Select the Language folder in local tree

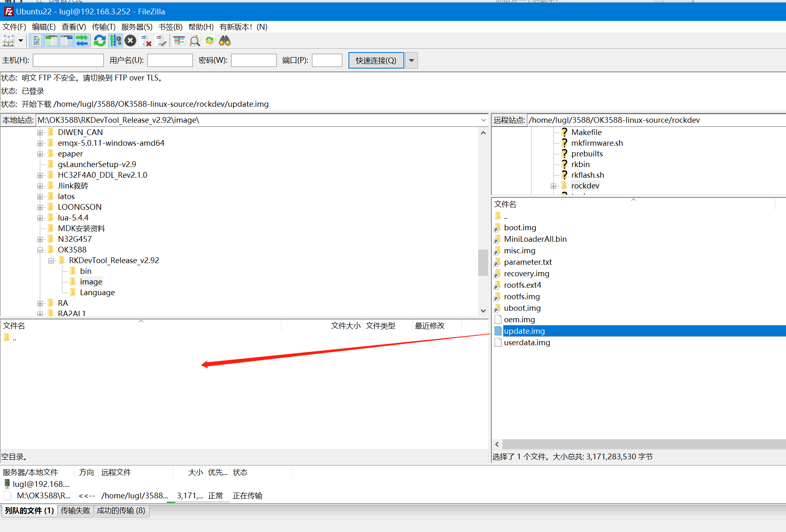97,292
